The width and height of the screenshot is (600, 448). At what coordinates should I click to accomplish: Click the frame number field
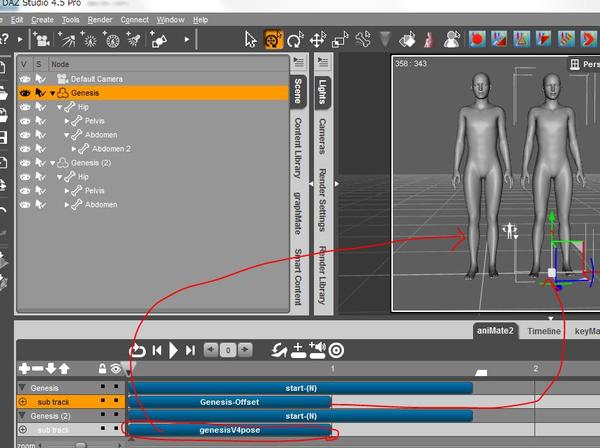coord(228,350)
